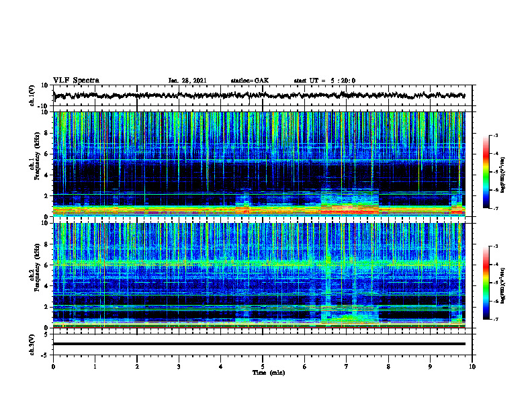The width and height of the screenshot is (532, 411).
Task: Select the "start UT = 5:20:0" header text
Action: 324,81
